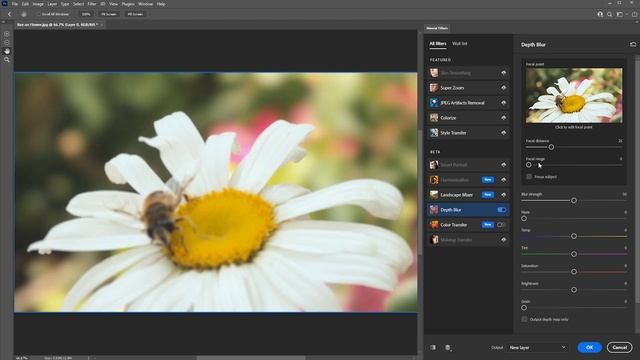Select the All filters tab
The image size is (640, 360).
438,44
